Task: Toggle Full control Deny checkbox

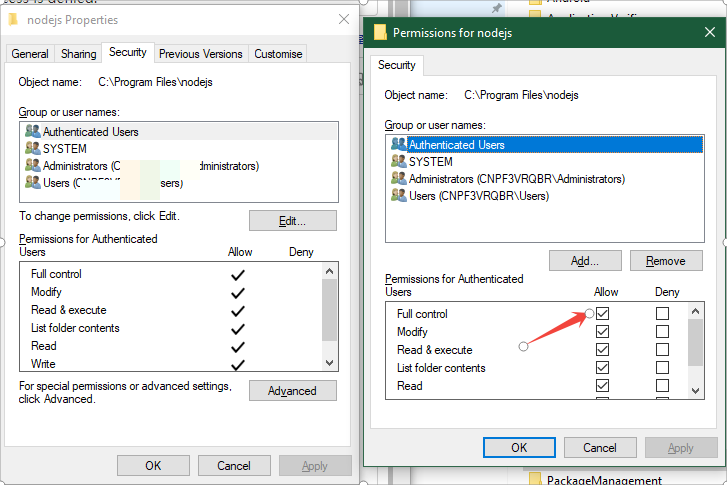Action: tap(662, 314)
